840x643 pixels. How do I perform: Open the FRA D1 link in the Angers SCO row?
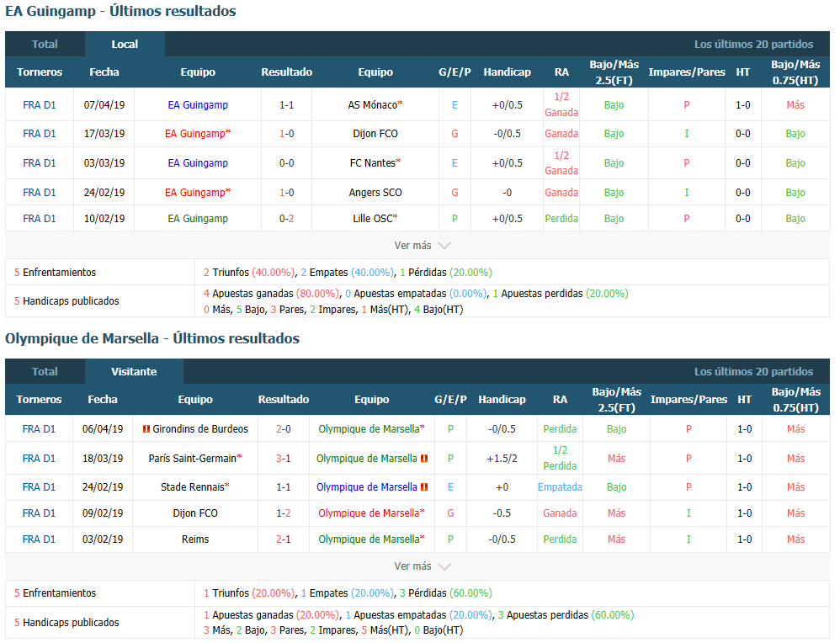tap(40, 193)
